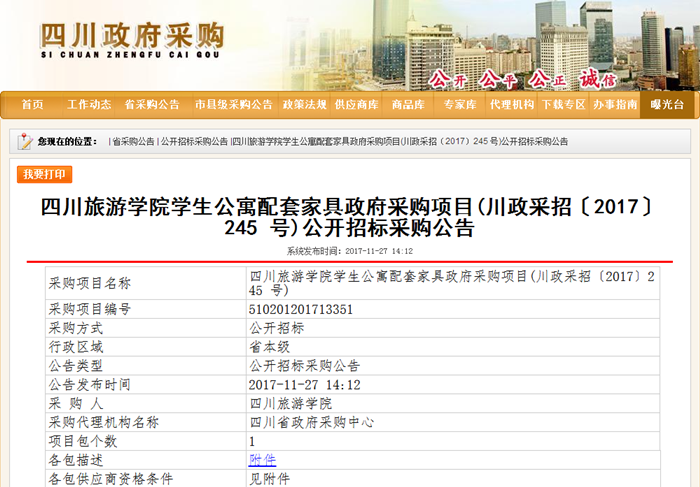Click the 我要打印 print button

pyautogui.click(x=45, y=174)
